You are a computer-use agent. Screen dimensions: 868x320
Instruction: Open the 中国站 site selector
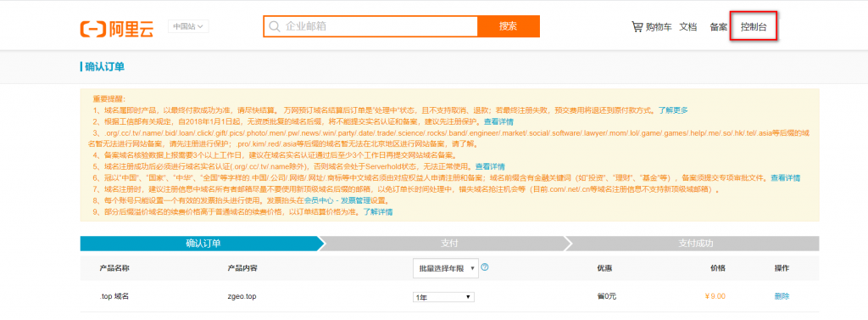click(188, 26)
